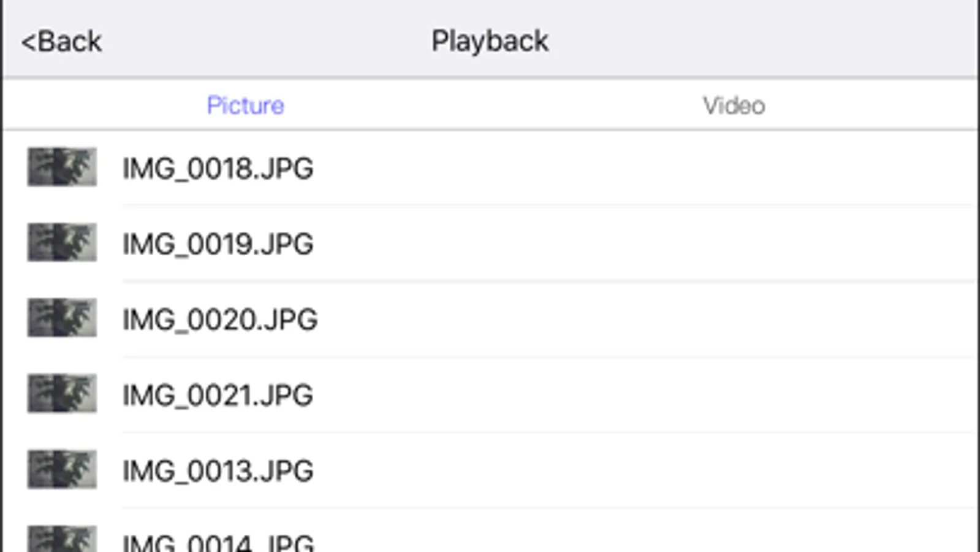980x552 pixels.
Task: Choose the IMG_0020.JPG file name
Action: [219, 320]
